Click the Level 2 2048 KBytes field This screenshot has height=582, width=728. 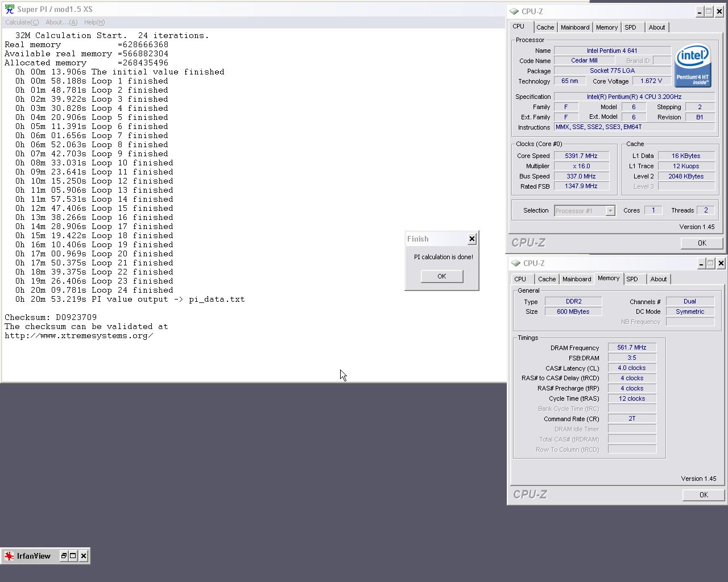pyautogui.click(x=686, y=176)
